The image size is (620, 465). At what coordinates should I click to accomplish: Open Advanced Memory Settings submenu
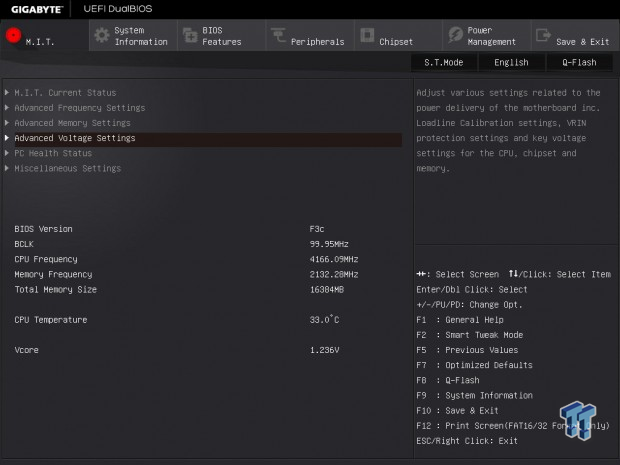click(x=72, y=123)
